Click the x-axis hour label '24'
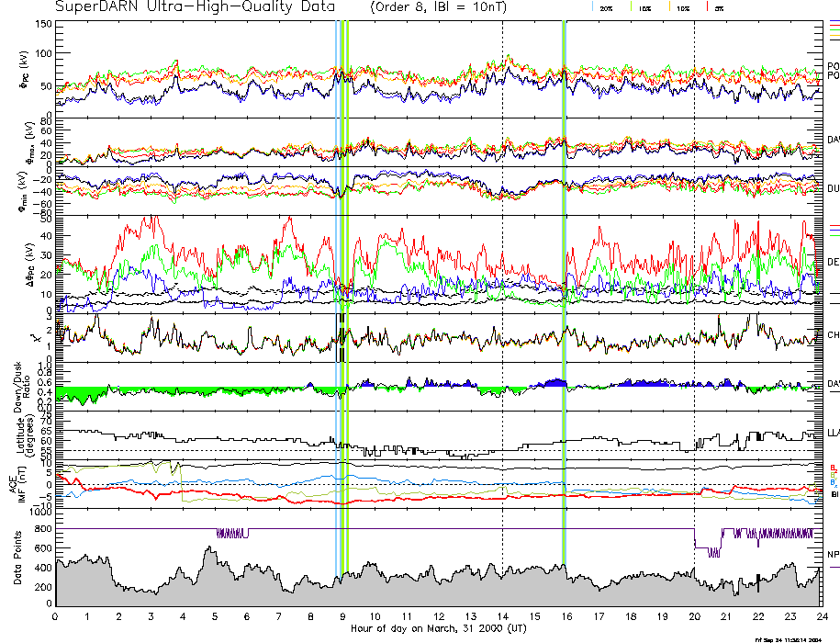Screen dimensions: 840x643 point(822,616)
